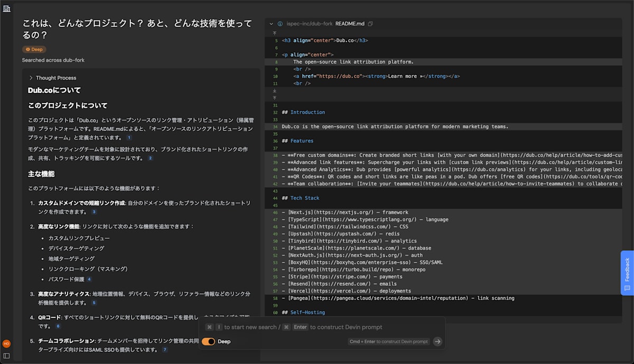Click the 'Dub.co is the open-source' line 34

(x=395, y=127)
